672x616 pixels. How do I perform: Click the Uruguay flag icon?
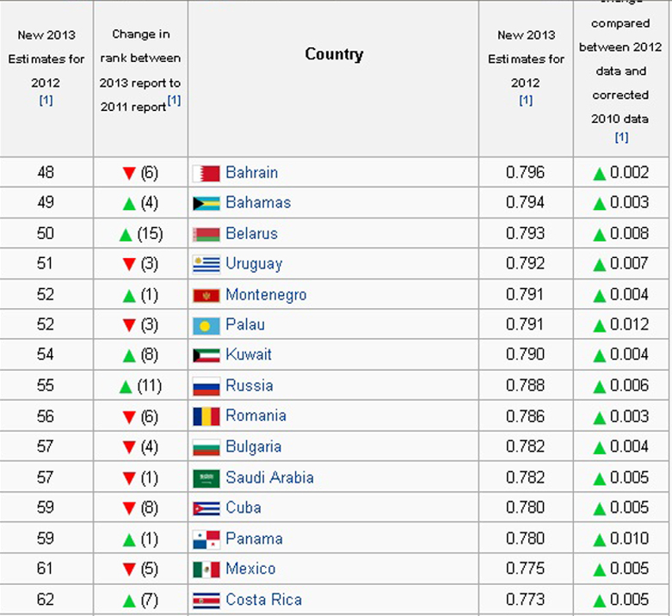(207, 264)
